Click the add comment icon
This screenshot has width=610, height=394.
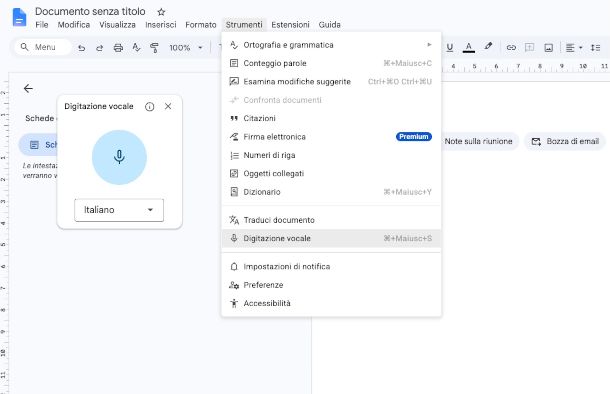click(x=529, y=47)
